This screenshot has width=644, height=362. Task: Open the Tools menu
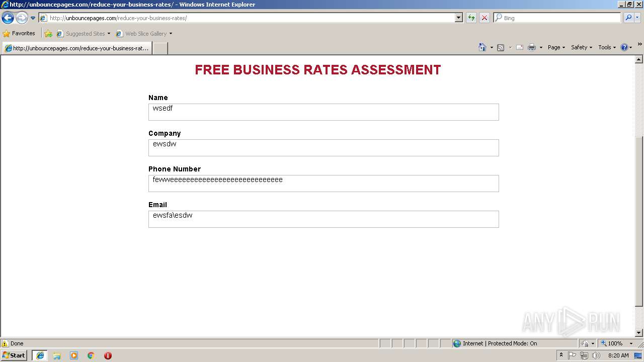(607, 47)
